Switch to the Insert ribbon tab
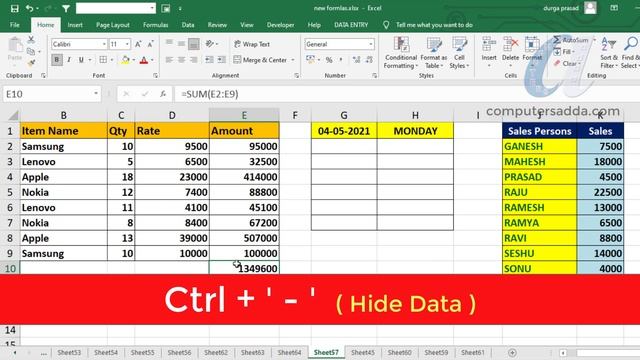 click(x=75, y=25)
